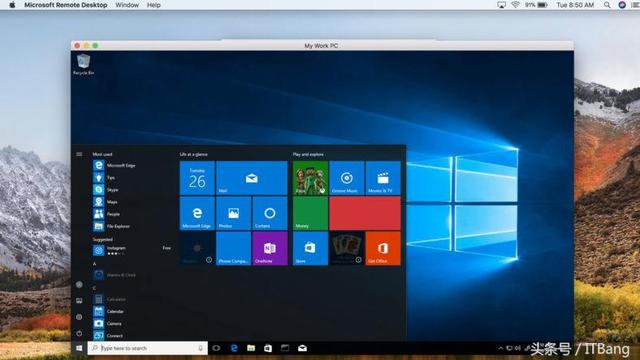This screenshot has height=360, width=640.
Task: Open the Window menu
Action: click(x=127, y=5)
